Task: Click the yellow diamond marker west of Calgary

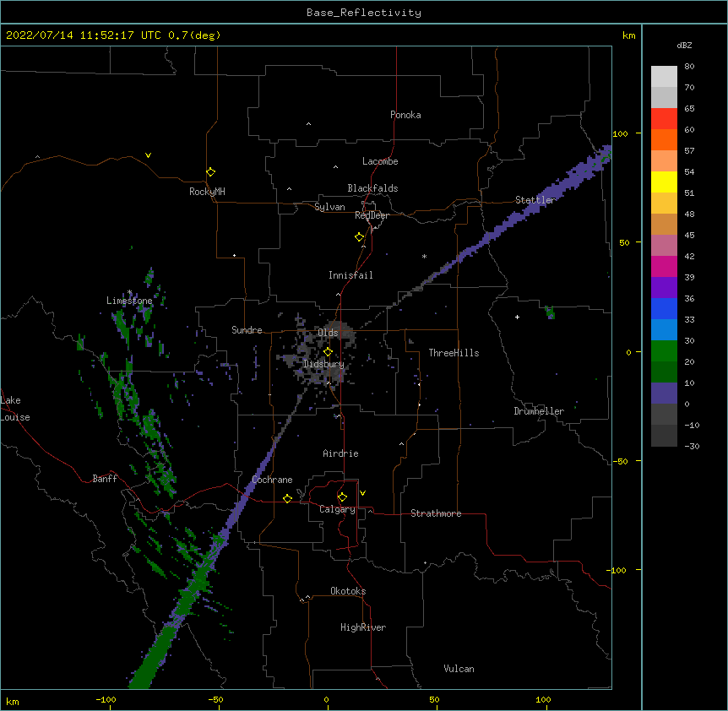Action: point(287,498)
